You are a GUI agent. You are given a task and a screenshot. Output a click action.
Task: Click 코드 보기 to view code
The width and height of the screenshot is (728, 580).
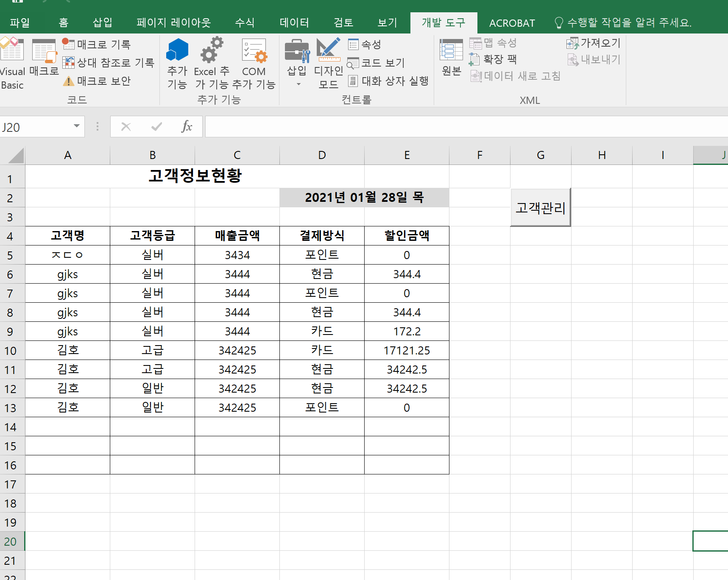tap(376, 63)
